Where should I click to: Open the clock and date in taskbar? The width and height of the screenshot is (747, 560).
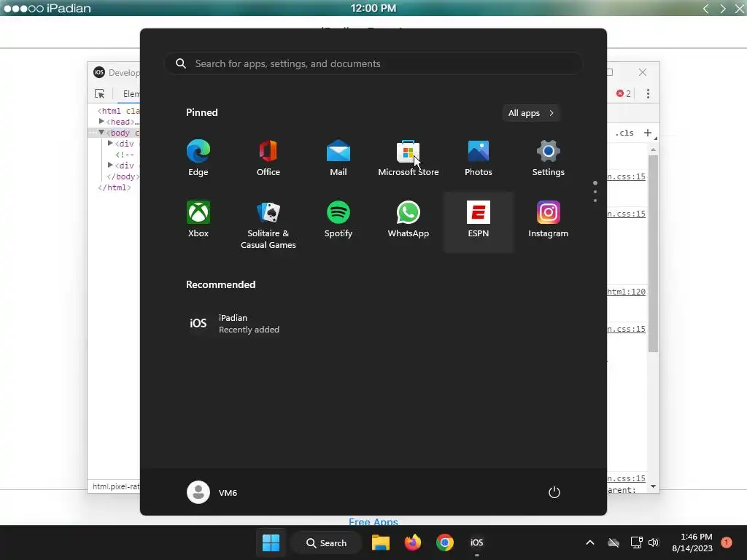692,542
